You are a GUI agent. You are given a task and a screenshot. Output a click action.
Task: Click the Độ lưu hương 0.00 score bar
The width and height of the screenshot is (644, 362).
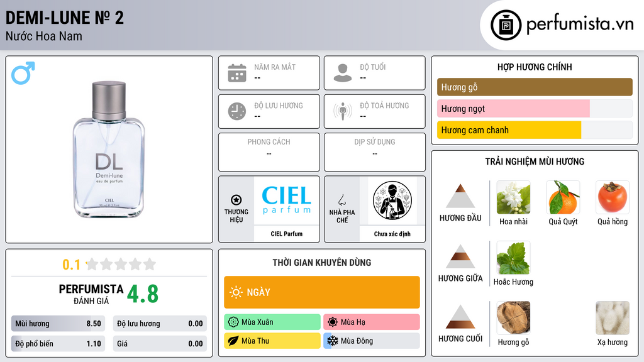(x=160, y=324)
